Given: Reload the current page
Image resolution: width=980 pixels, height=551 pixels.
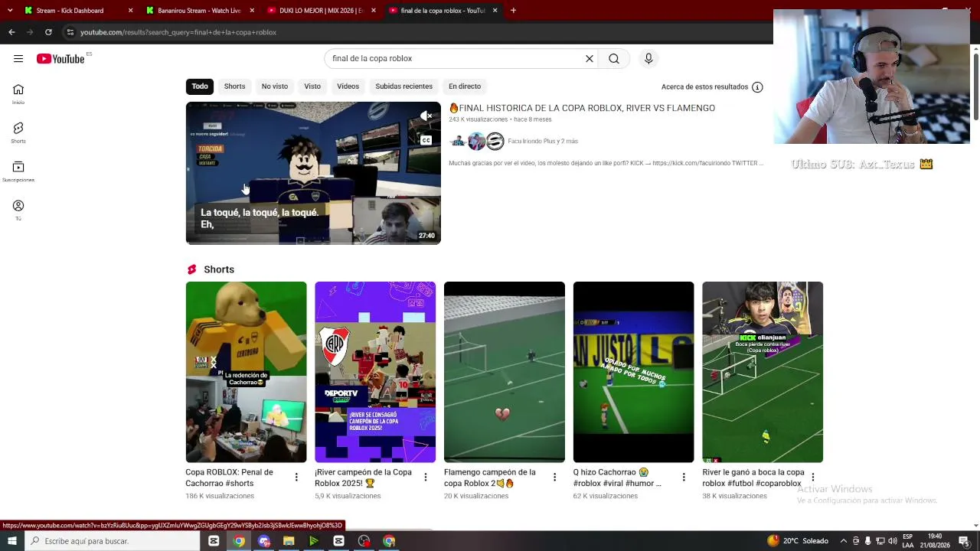Looking at the screenshot, I should click(x=48, y=32).
